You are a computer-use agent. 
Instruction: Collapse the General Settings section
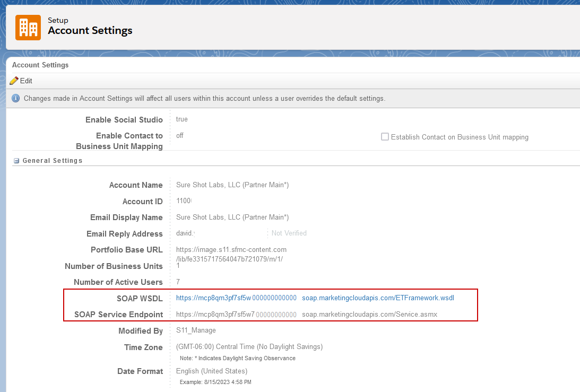[16, 161]
